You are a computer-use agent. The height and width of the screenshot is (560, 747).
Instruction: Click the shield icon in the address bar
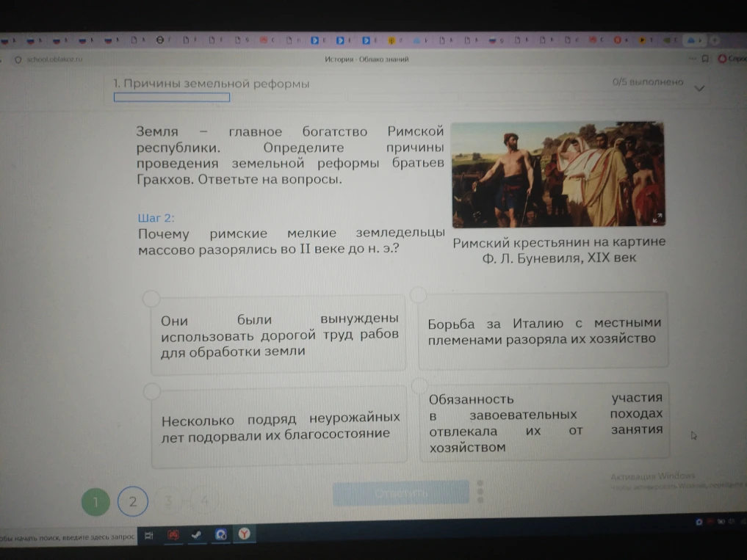coord(18,60)
